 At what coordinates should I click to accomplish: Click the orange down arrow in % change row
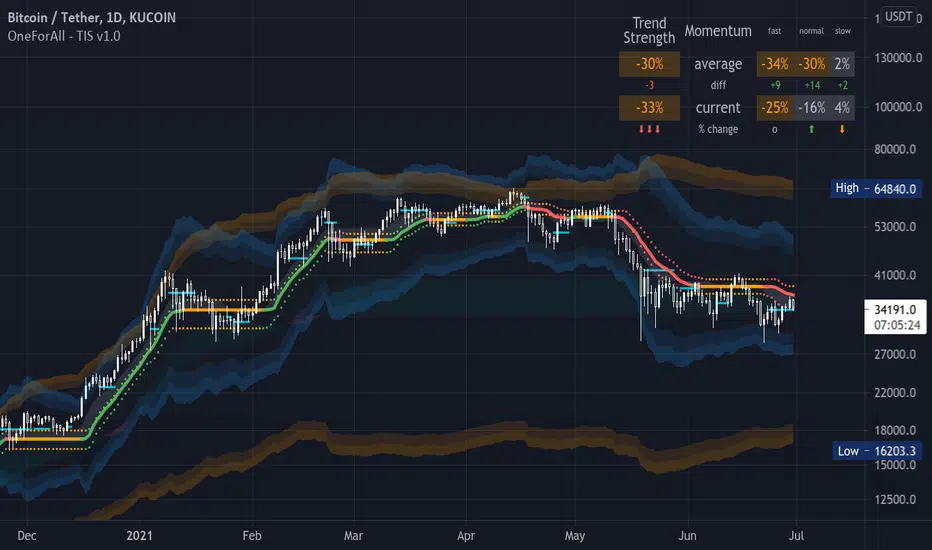click(842, 129)
